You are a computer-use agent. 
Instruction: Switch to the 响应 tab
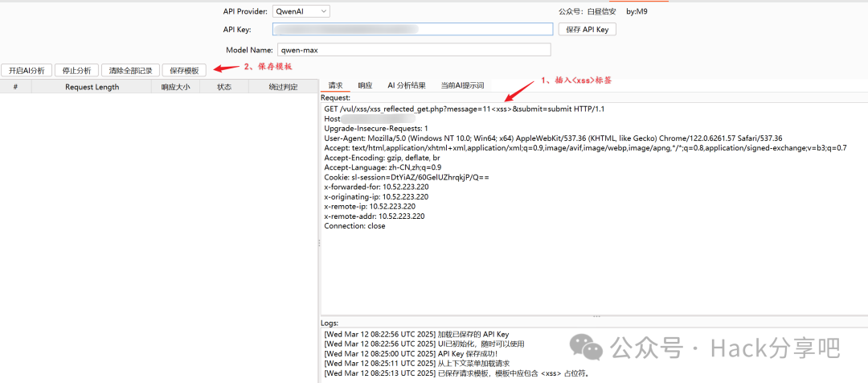click(x=365, y=85)
